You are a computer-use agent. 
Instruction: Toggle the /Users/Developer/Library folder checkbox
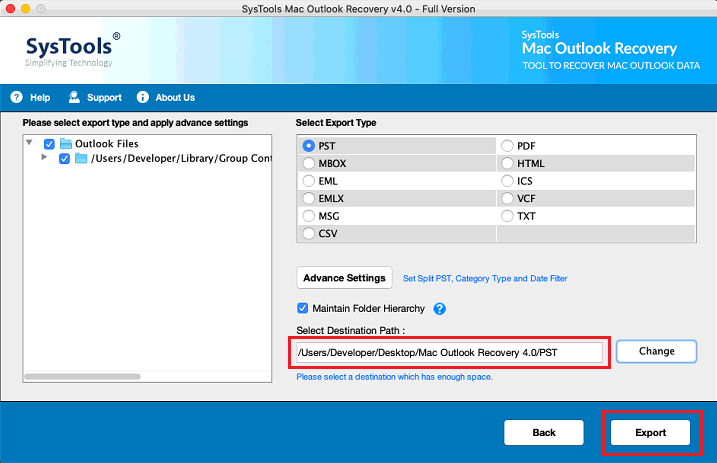(x=65, y=158)
